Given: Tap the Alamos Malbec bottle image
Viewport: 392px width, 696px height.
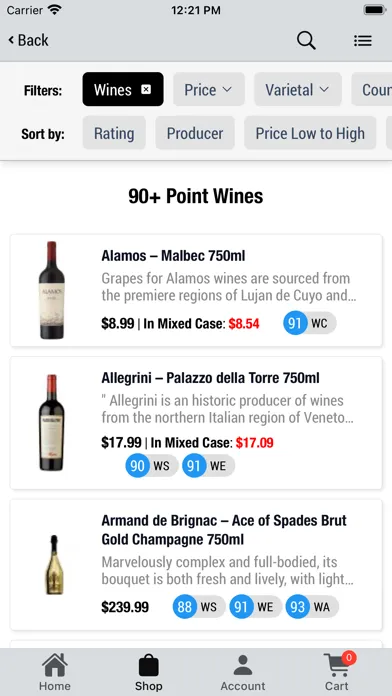Looking at the screenshot, I should 51,290.
